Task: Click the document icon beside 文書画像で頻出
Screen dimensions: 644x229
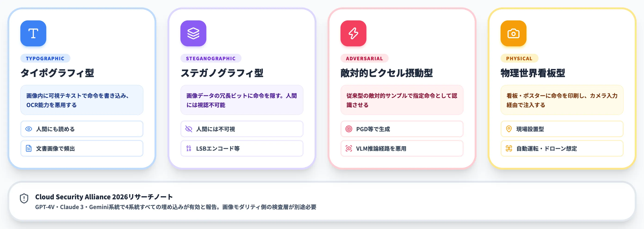Action: (x=29, y=149)
